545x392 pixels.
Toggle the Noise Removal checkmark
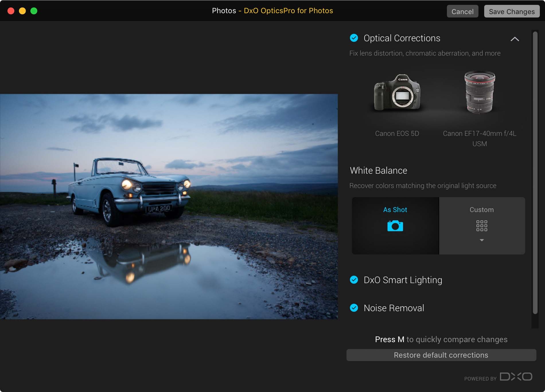pyautogui.click(x=354, y=308)
